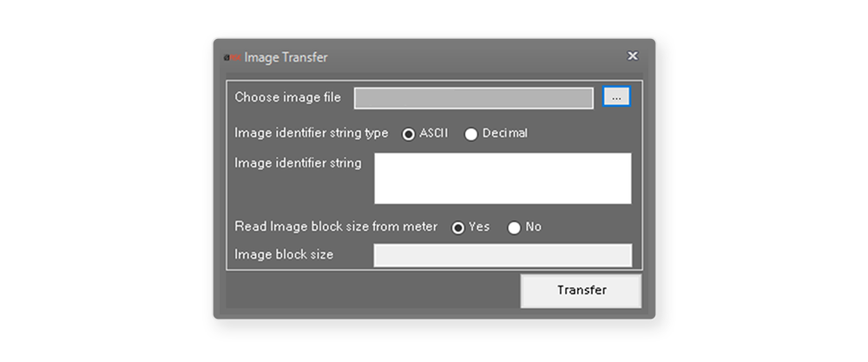This screenshot has width=868, height=362.
Task: Open file browser with the "..." button
Action: 616,97
